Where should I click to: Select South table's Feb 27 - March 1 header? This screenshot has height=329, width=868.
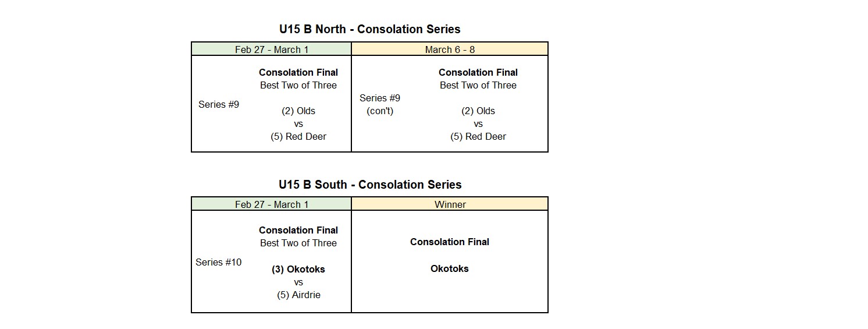tap(272, 204)
